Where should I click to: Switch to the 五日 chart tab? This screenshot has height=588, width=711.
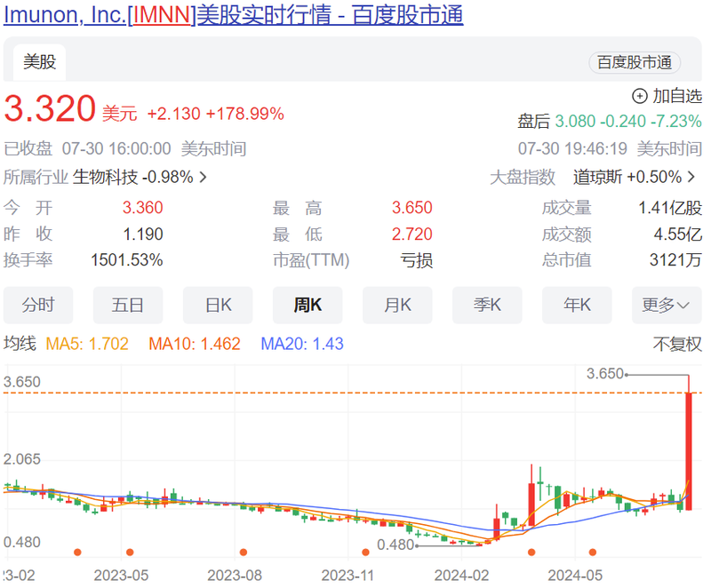coord(128,305)
